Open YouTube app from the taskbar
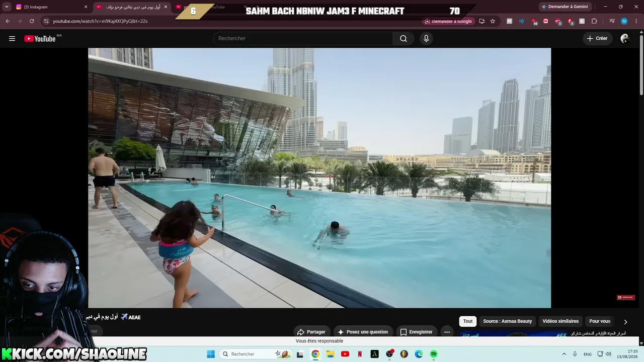644x362 pixels. click(345, 354)
